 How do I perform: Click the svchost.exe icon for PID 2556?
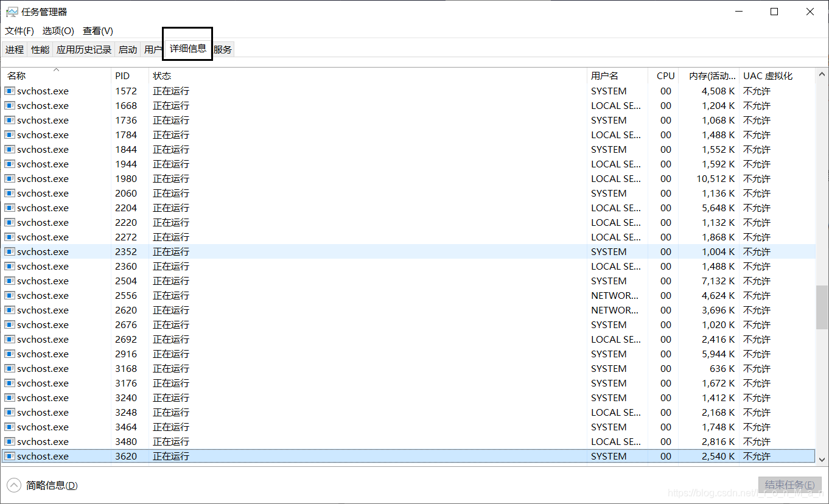point(10,295)
